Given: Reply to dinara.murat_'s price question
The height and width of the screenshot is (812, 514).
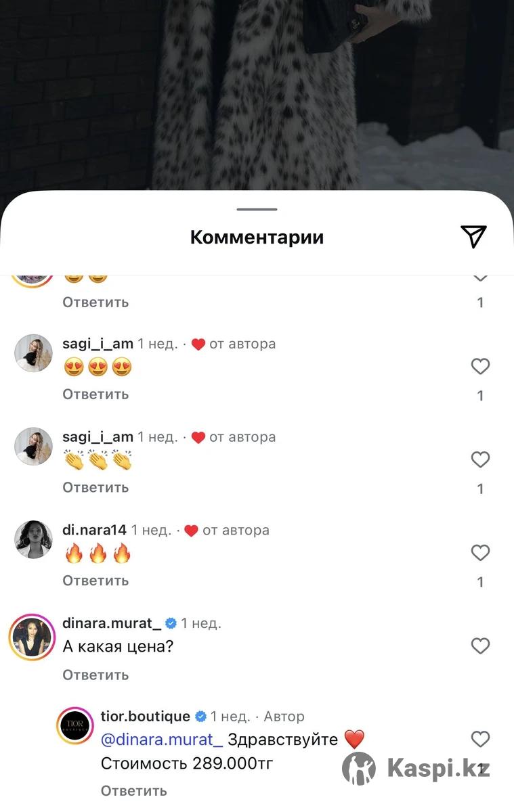Looking at the screenshot, I should (x=95, y=675).
